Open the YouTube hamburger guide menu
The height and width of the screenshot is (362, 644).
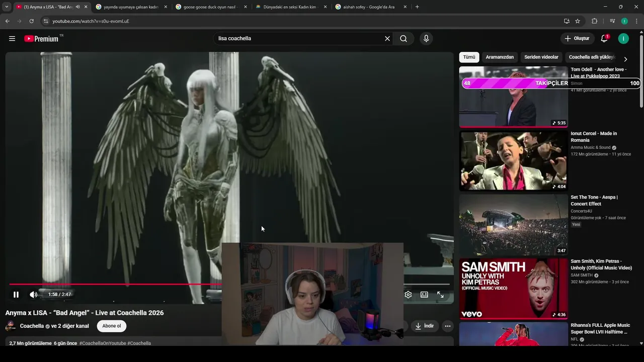(x=12, y=39)
